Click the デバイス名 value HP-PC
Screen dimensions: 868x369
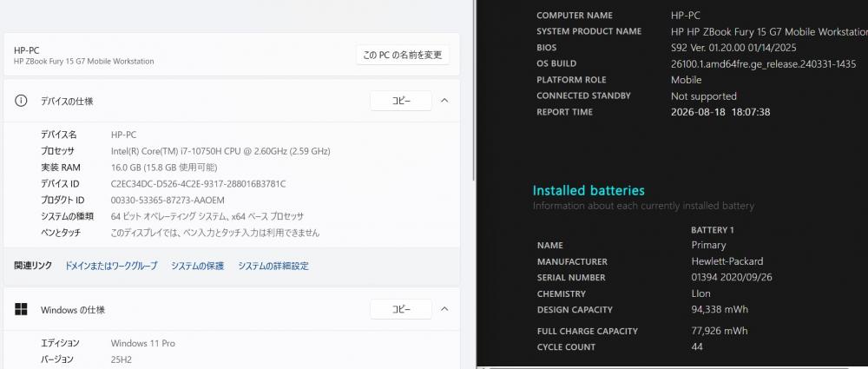(123, 135)
